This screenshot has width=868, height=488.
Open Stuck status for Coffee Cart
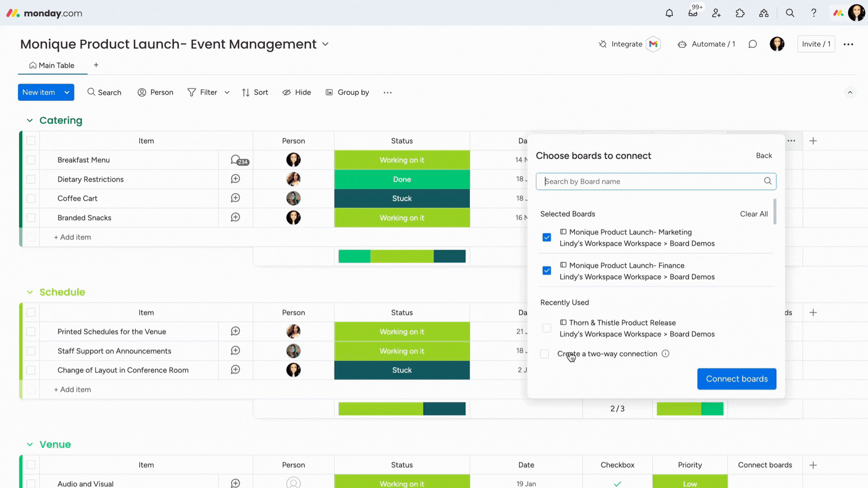point(402,198)
